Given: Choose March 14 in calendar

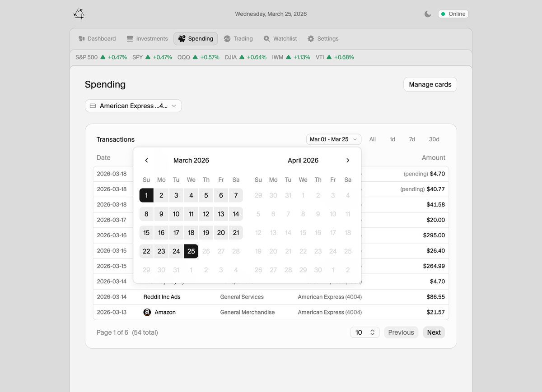Looking at the screenshot, I should (x=236, y=214).
